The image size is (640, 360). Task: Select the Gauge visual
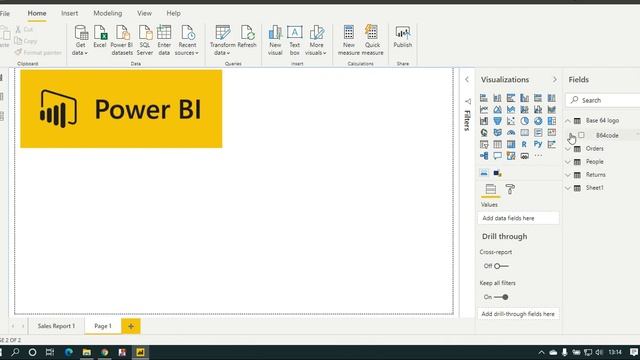click(511, 133)
